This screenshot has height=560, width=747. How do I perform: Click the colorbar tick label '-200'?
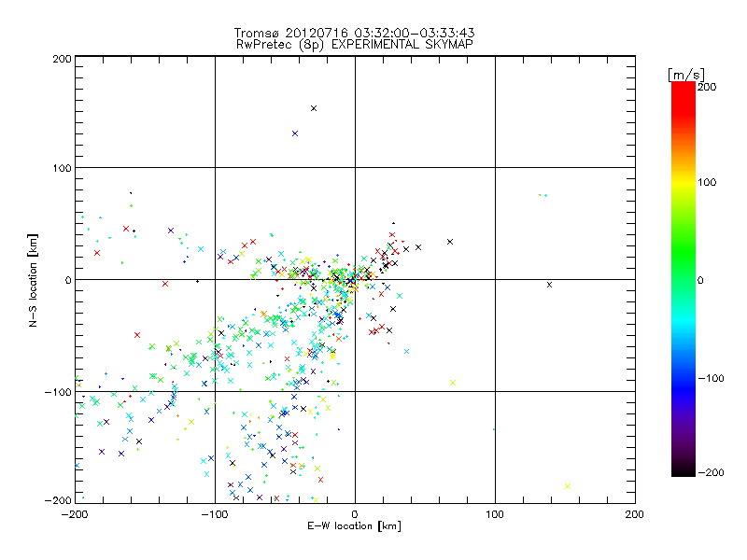[x=711, y=472]
